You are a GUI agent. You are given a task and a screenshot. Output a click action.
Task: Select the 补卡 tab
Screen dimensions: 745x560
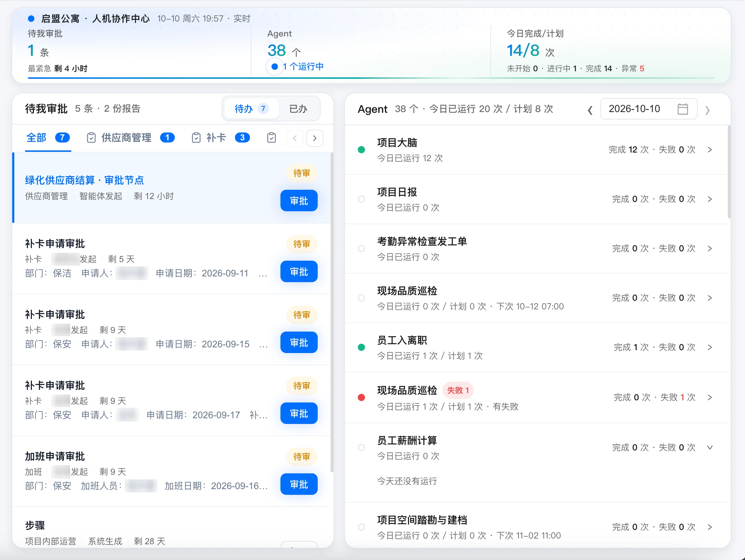(x=221, y=138)
